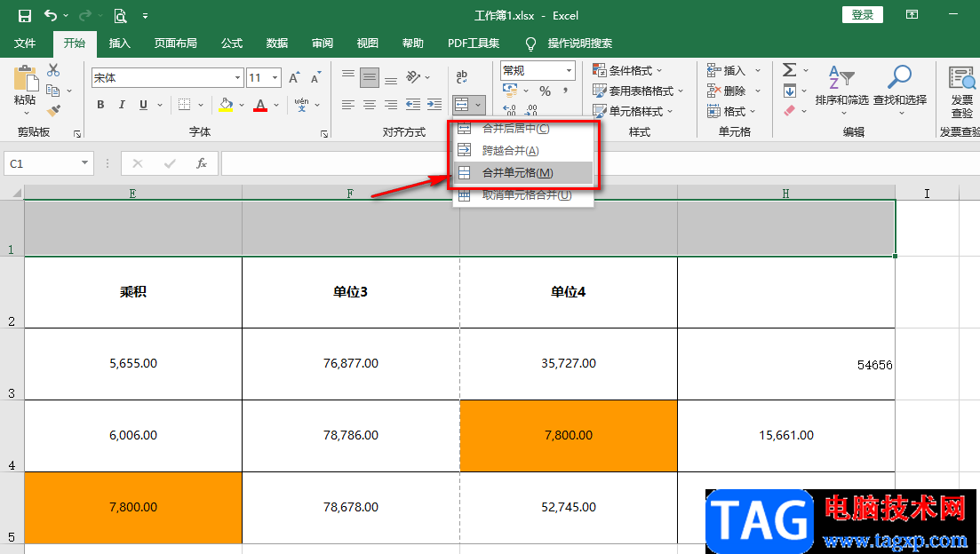Click the Paste clipboard icon

pyautogui.click(x=25, y=79)
